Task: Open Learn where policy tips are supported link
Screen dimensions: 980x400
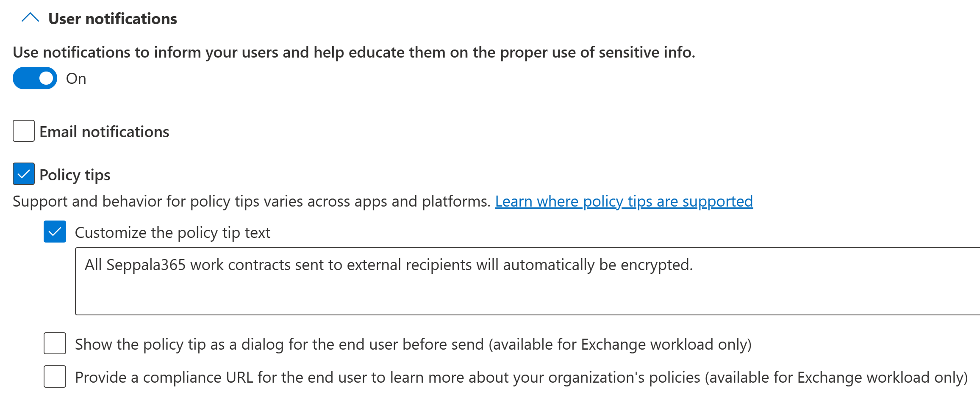Action: [x=624, y=201]
